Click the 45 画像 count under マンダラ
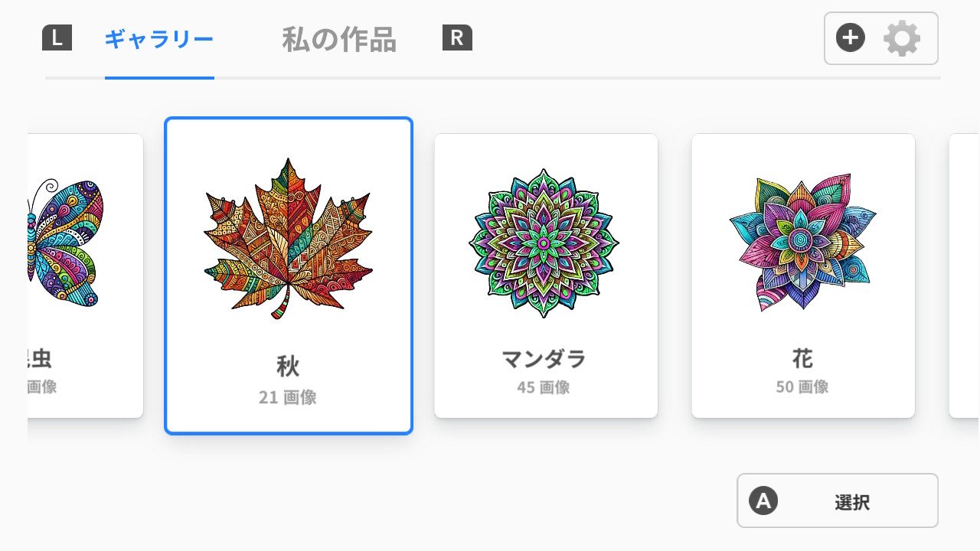The image size is (980, 551). 546,386
